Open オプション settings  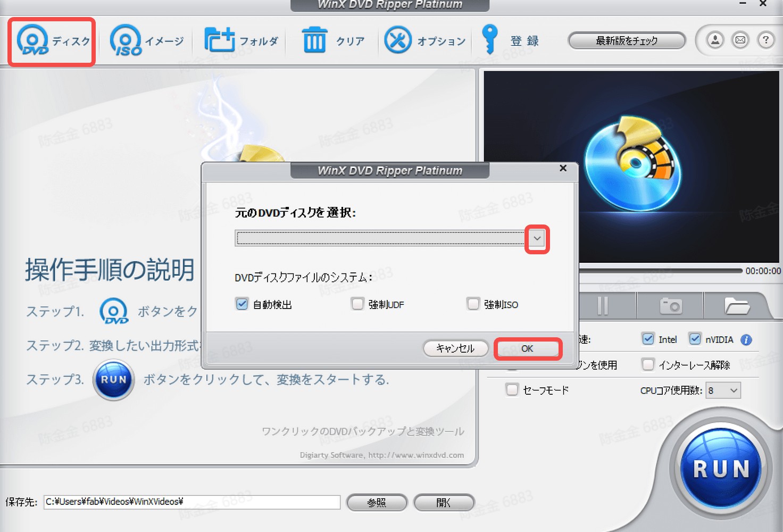425,41
